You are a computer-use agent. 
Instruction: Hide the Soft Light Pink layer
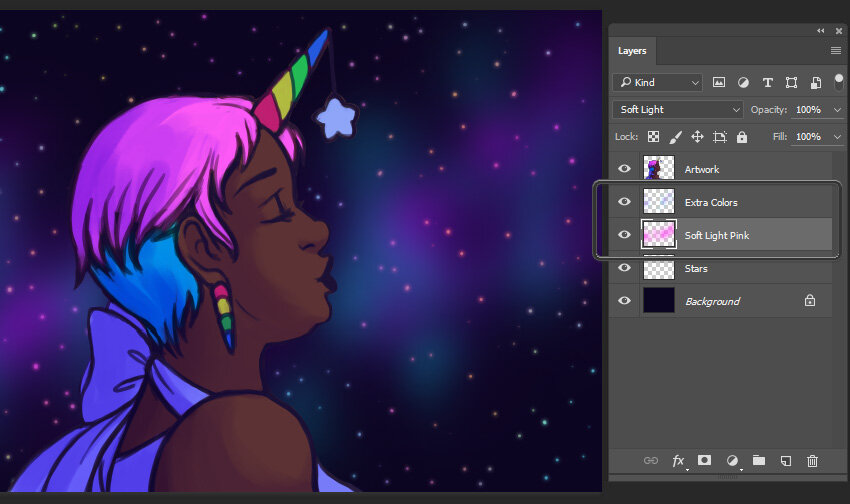[x=624, y=235]
